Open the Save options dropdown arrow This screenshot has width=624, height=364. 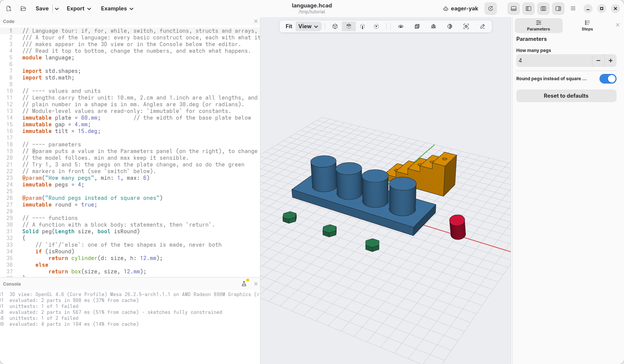click(x=57, y=9)
